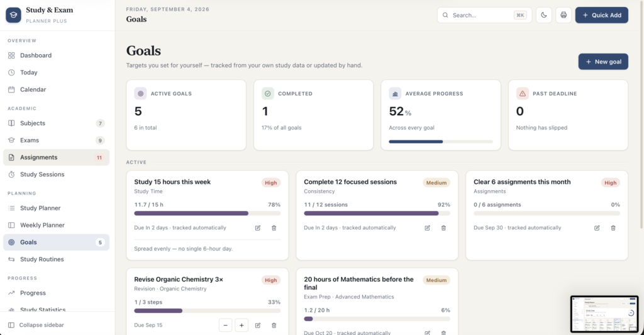Delete the Clear 6 assignments goal
Viewport: 644px width, 335px height.
pos(613,228)
